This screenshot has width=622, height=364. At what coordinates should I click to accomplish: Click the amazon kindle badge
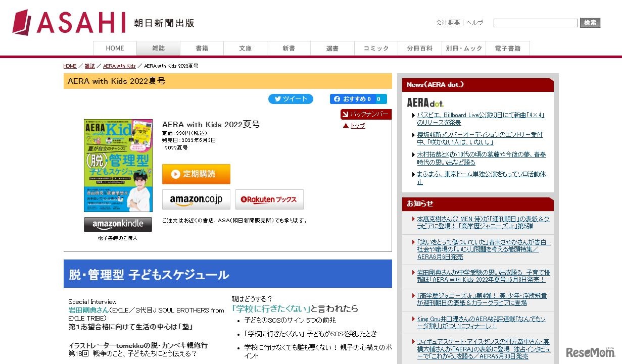point(118,225)
